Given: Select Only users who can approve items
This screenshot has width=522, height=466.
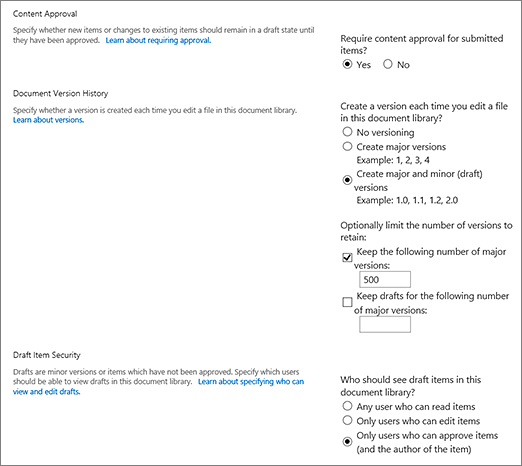Looking at the screenshot, I should pyautogui.click(x=347, y=442).
